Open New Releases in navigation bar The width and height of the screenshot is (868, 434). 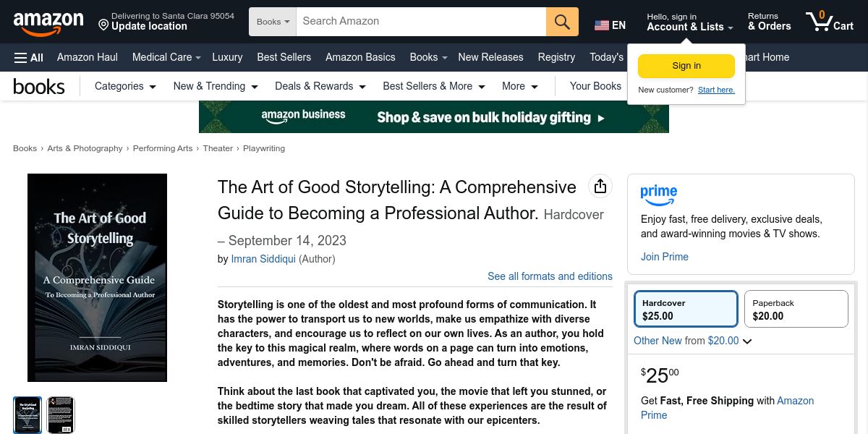[490, 57]
